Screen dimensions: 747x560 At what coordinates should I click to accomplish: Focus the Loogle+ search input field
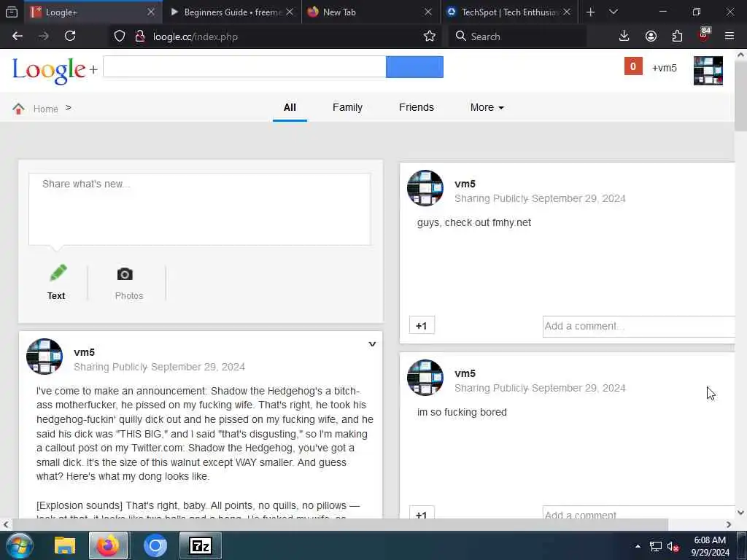pos(244,66)
